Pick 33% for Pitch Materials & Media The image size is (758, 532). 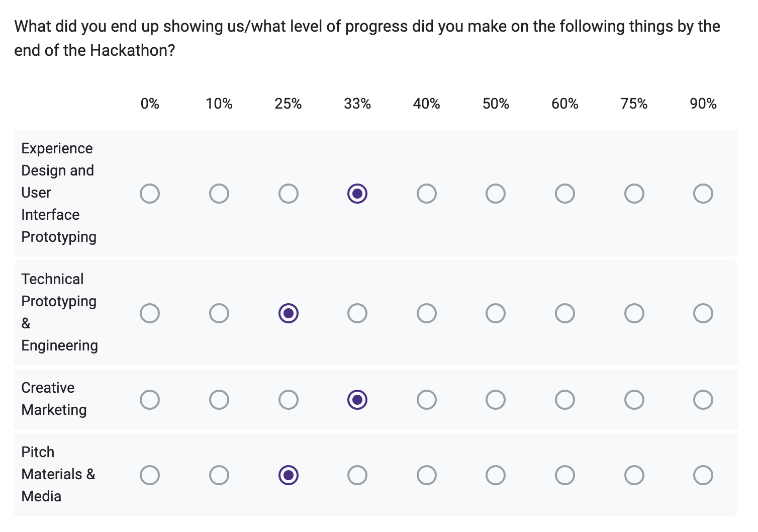[x=357, y=475]
